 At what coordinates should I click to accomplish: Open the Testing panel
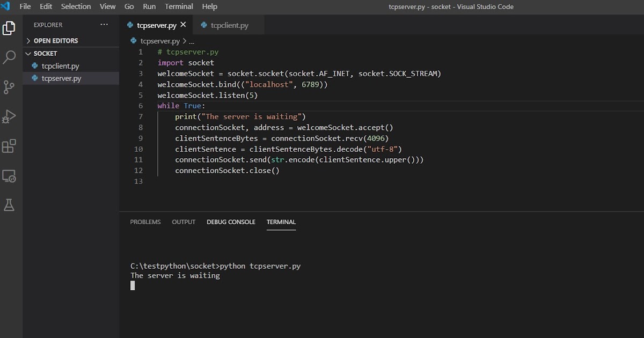pyautogui.click(x=9, y=205)
